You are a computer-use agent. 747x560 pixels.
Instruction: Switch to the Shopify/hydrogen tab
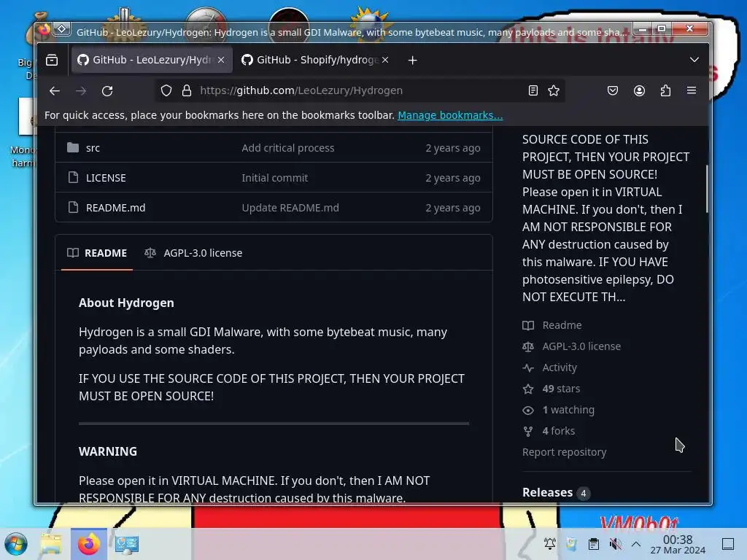pos(315,60)
